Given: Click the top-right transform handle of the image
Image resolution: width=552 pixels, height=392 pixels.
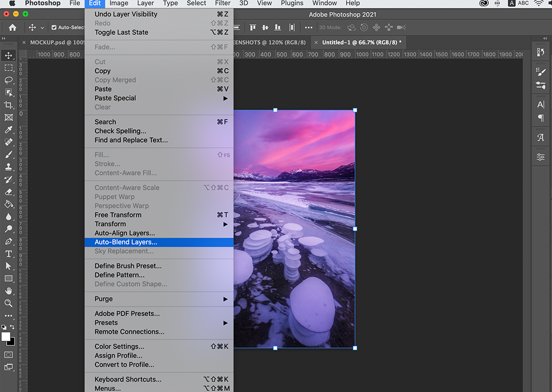Looking at the screenshot, I should point(355,110).
